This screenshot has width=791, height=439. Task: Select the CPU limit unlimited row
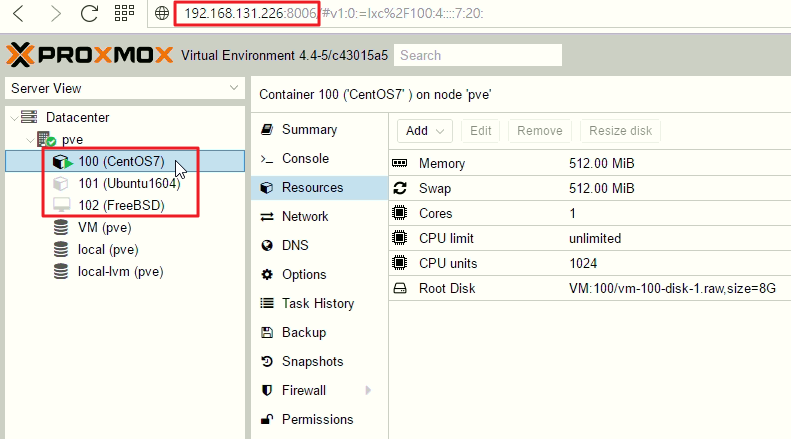point(590,238)
